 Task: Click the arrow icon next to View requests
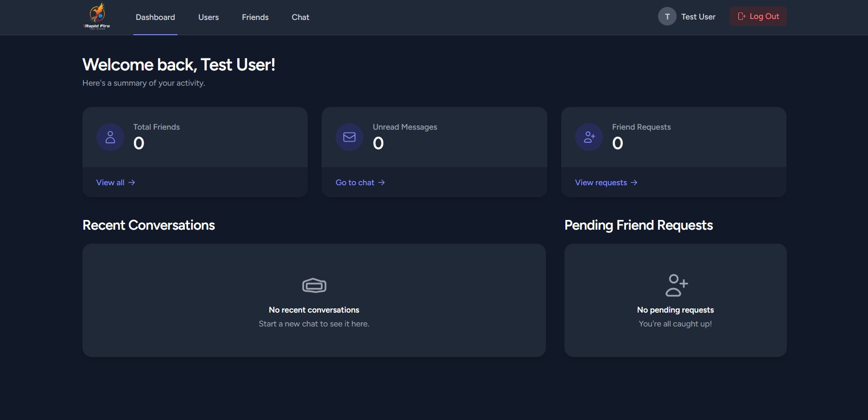pos(634,182)
